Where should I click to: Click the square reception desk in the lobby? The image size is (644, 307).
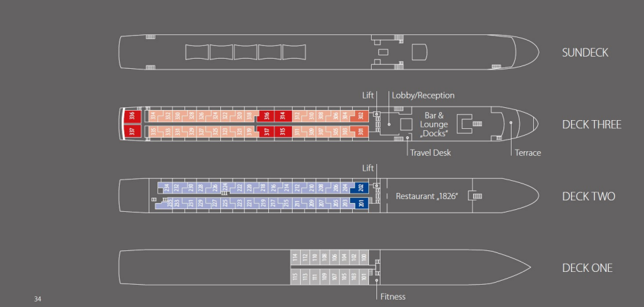coord(406,125)
